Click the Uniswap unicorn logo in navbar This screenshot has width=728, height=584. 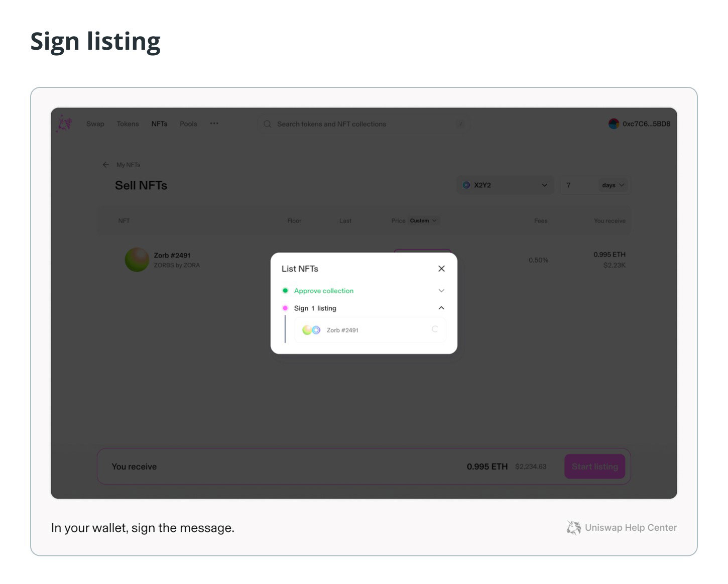tap(65, 124)
